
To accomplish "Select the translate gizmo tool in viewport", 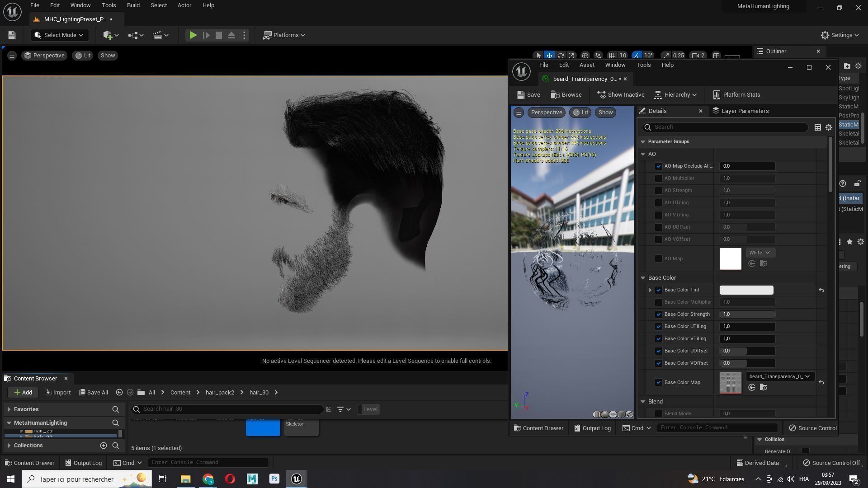I will pyautogui.click(x=549, y=56).
